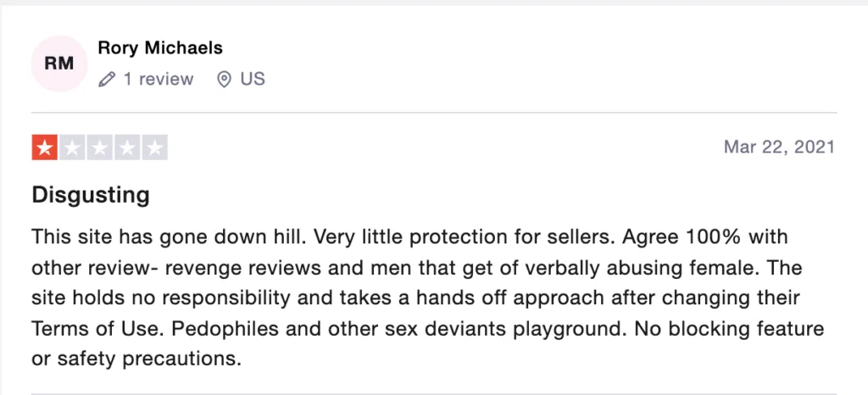This screenshot has width=868, height=395.
Task: Open Rory Michaels reviewer profile name
Action: [x=160, y=48]
